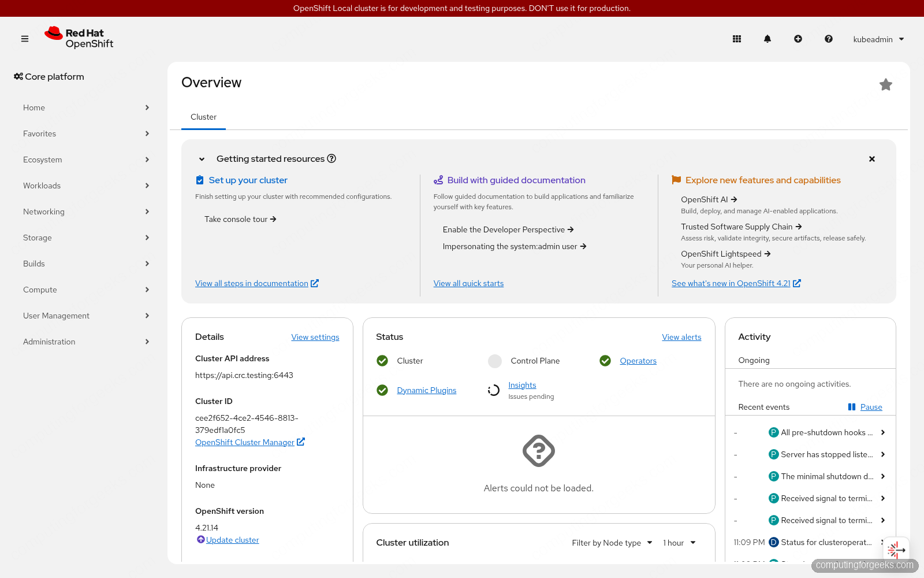924x578 pixels.
Task: Expand the 'All pre-shutdown hooks' event
Action: (883, 432)
